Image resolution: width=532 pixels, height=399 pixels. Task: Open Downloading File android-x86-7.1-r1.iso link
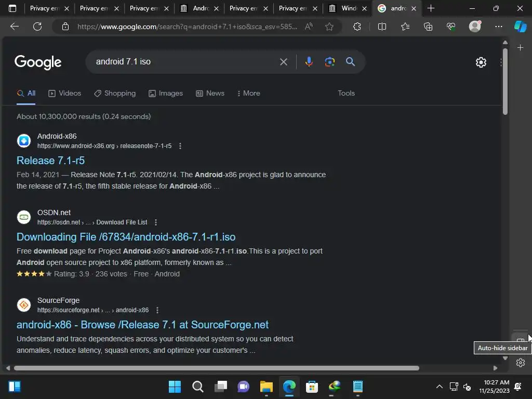pos(126,237)
